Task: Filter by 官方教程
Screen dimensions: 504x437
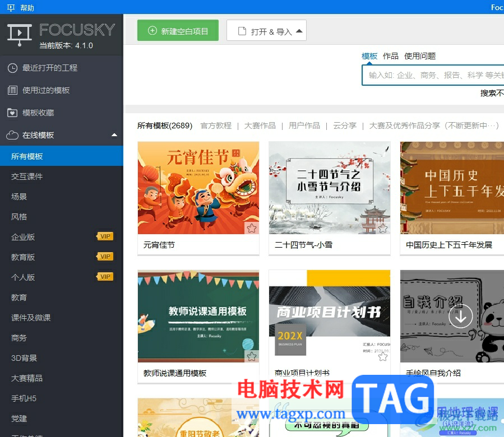Action: pyautogui.click(x=216, y=125)
